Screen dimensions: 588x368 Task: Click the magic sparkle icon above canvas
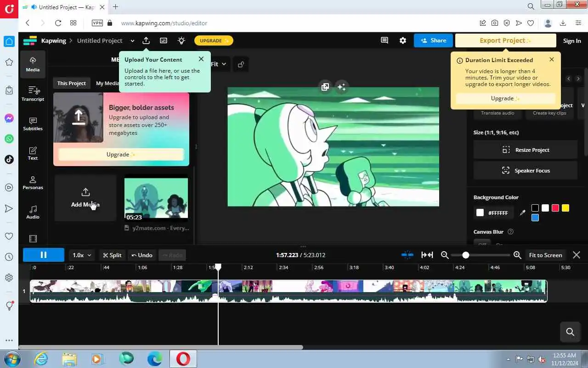[341, 87]
